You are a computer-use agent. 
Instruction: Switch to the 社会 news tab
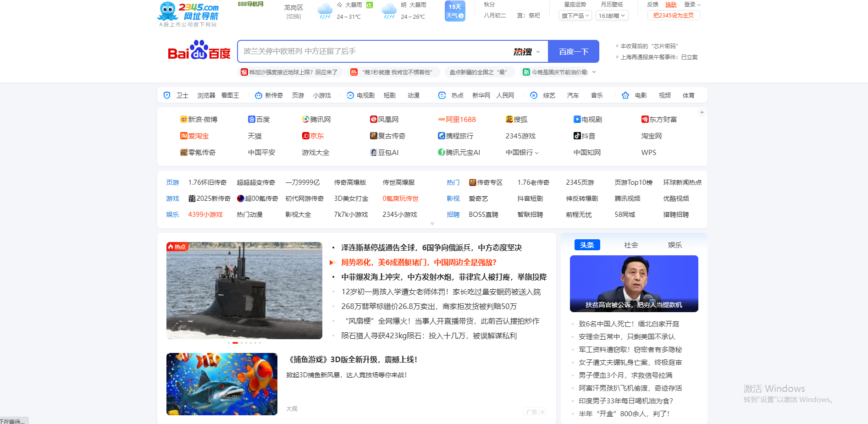pos(631,245)
